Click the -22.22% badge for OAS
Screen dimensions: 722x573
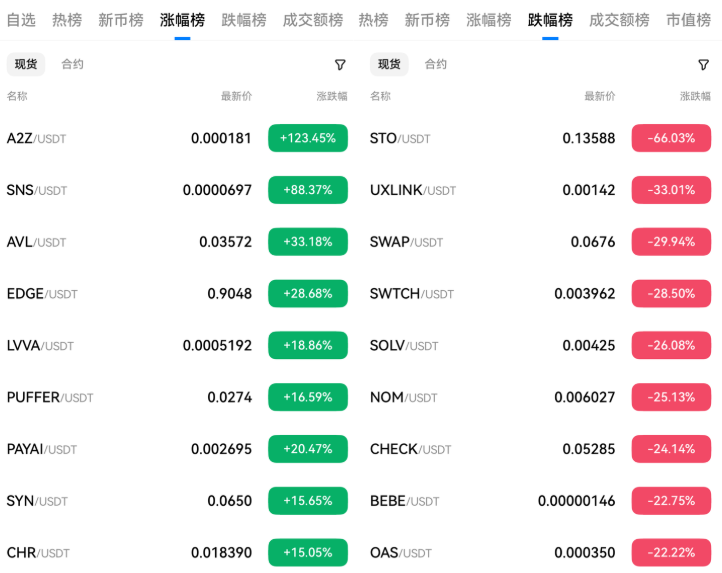[x=671, y=552]
